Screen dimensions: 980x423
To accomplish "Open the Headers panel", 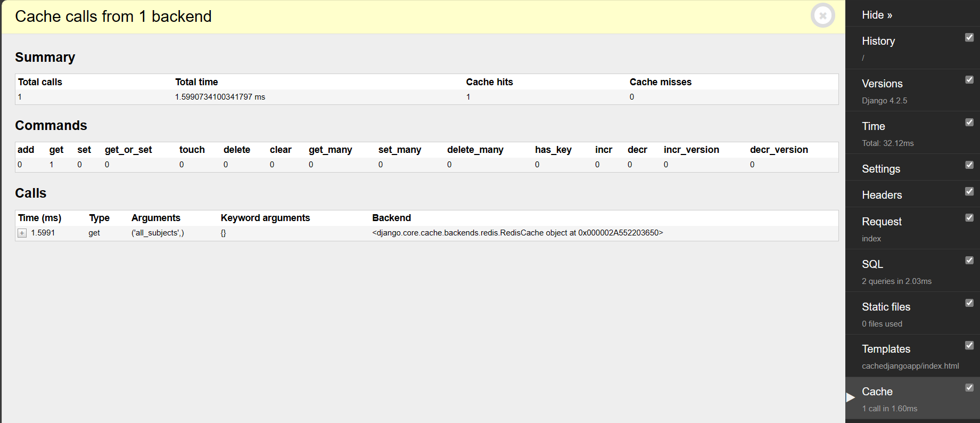I will tap(882, 195).
